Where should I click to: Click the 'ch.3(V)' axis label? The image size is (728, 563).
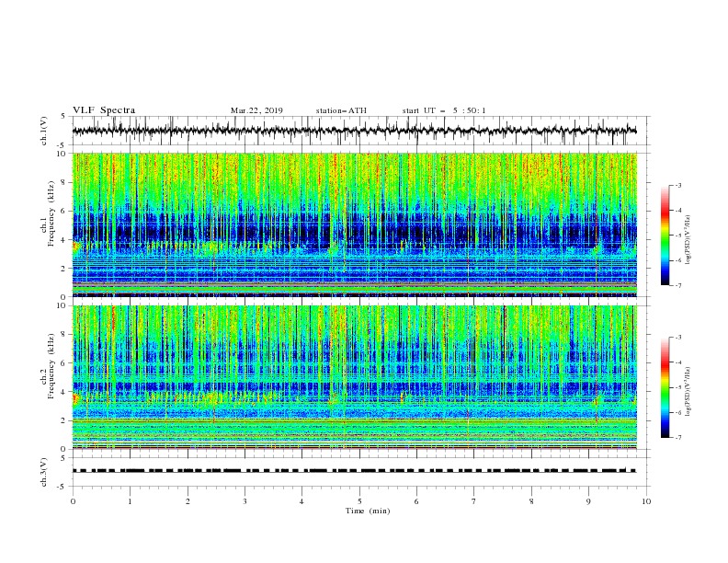44,472
